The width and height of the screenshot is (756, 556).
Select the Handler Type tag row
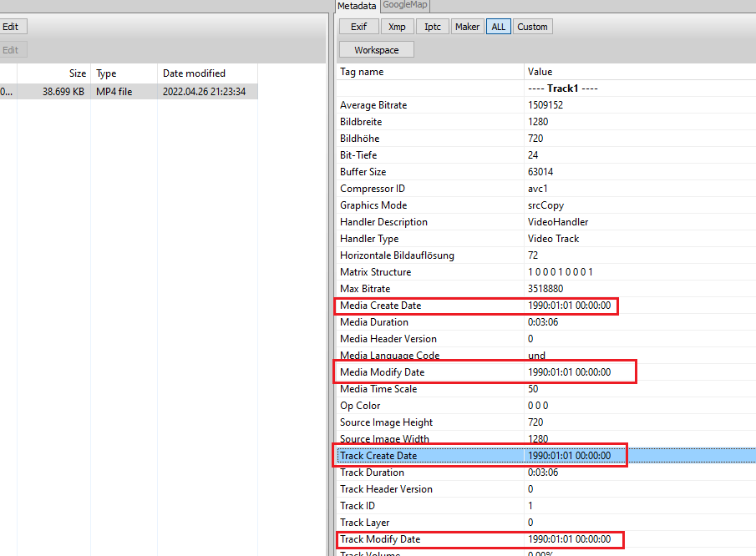pos(546,239)
